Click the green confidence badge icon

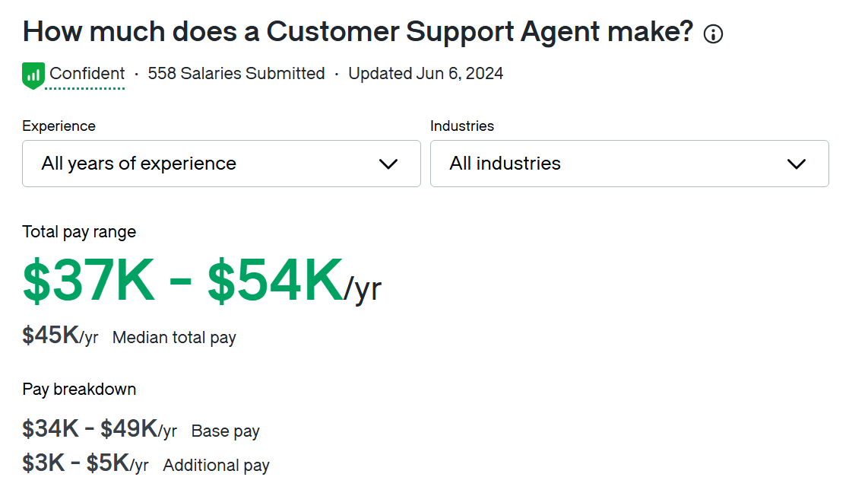[33, 75]
